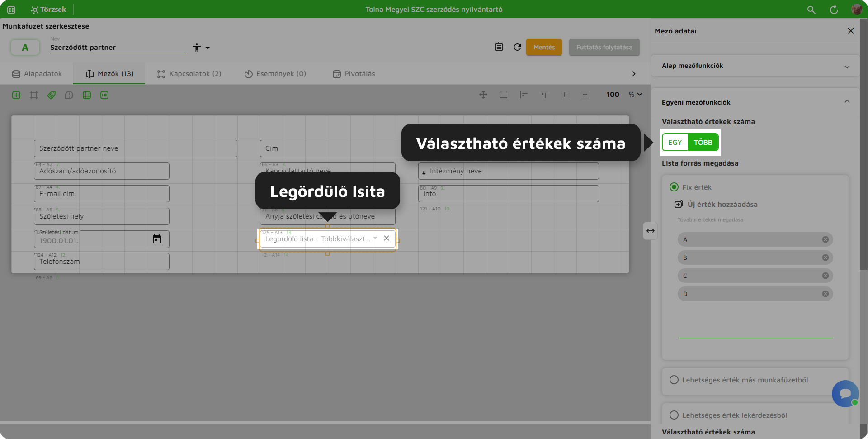
Task: Open the app grid menu icon
Action: pyautogui.click(x=11, y=10)
